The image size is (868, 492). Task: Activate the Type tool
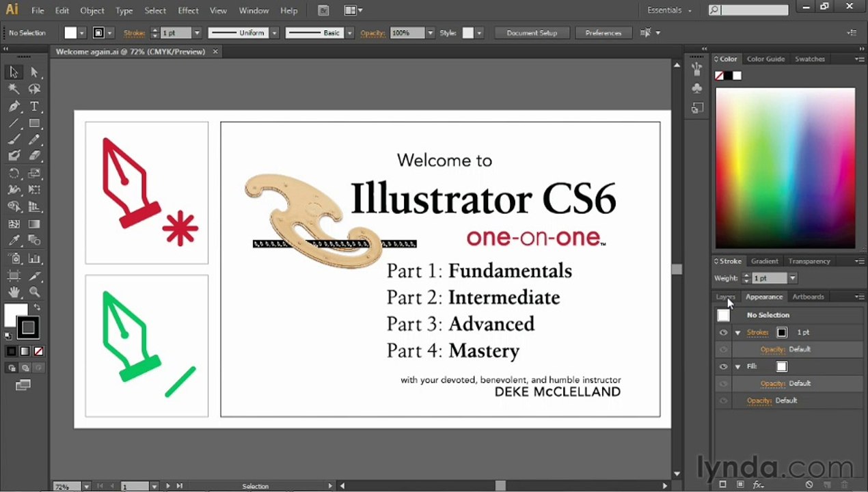34,106
